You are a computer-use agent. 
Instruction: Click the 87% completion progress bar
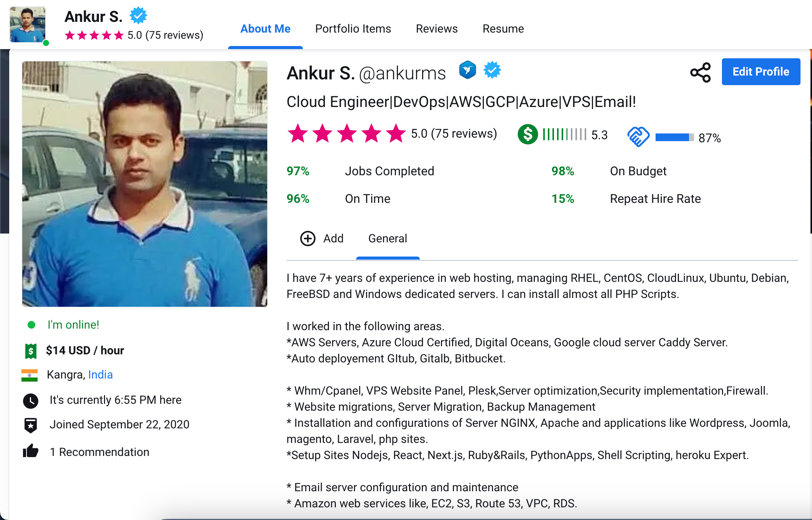(x=674, y=137)
